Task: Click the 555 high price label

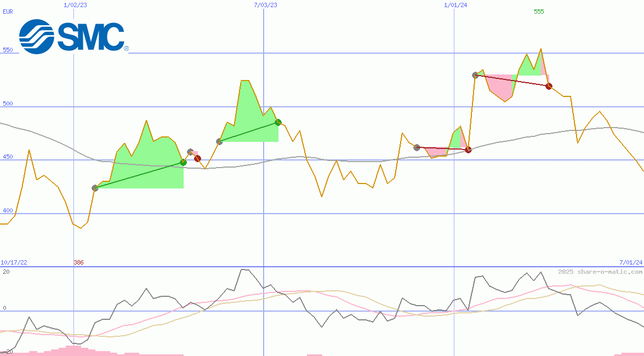Action: click(x=539, y=12)
